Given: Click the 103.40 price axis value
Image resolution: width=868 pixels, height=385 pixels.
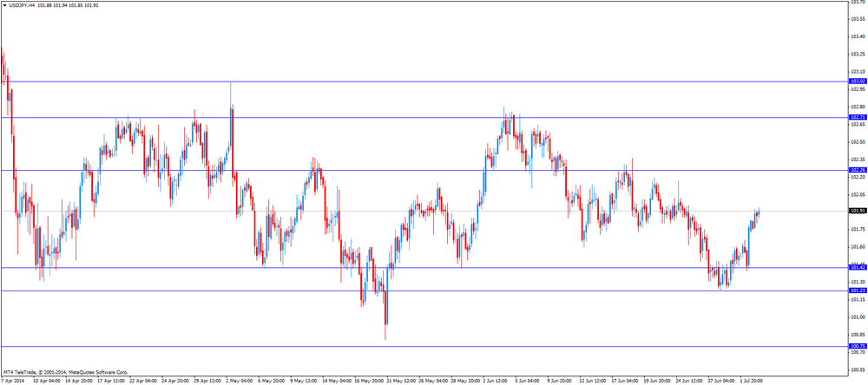Looking at the screenshot, I should point(858,36).
